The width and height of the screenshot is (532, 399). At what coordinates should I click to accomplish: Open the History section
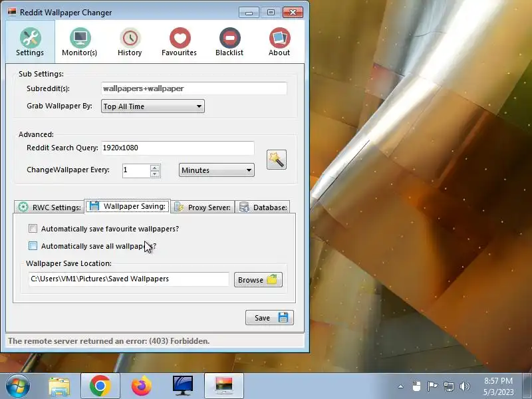click(130, 42)
